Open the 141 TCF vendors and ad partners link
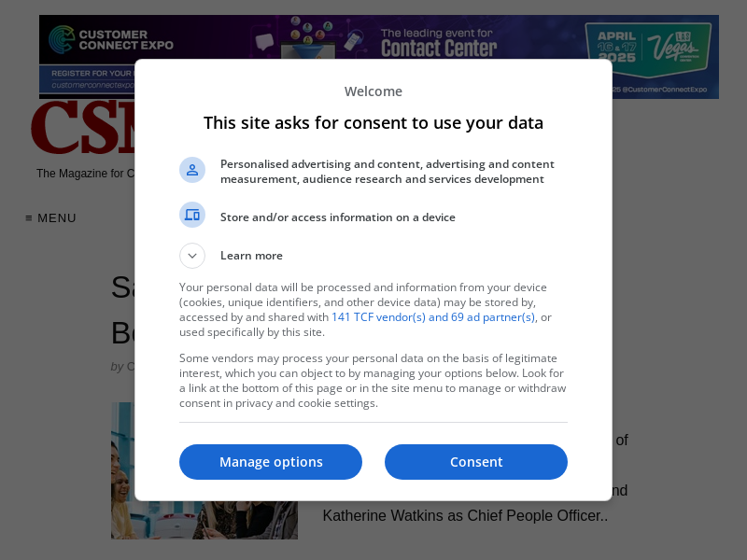 (432, 317)
